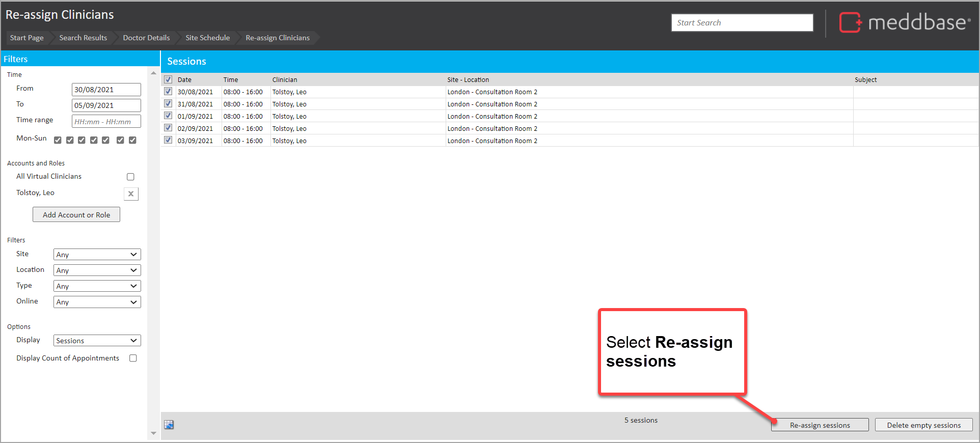Go to Start Page breadcrumb
Screen dimensions: 980x443
[27, 38]
